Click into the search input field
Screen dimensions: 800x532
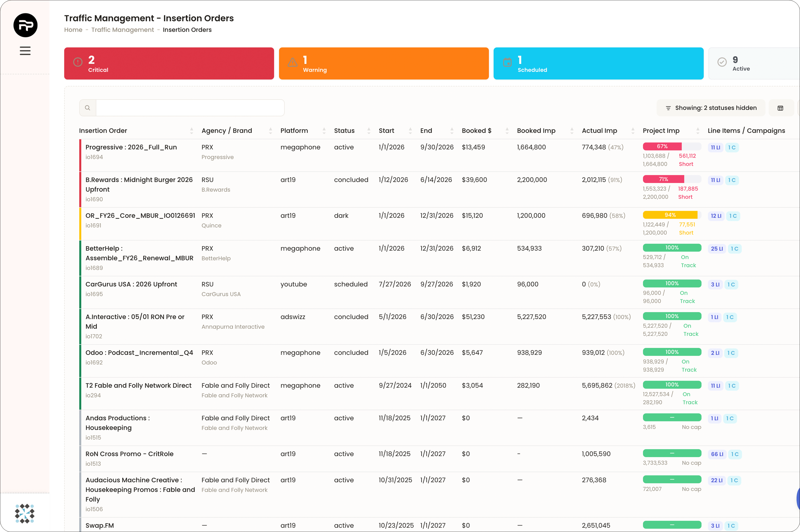pyautogui.click(x=190, y=108)
